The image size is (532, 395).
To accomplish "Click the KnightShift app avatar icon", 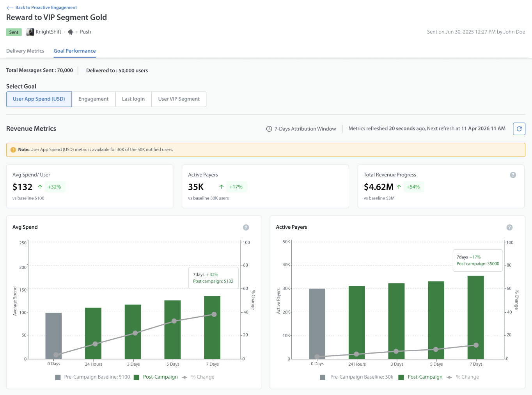I will tap(30, 32).
